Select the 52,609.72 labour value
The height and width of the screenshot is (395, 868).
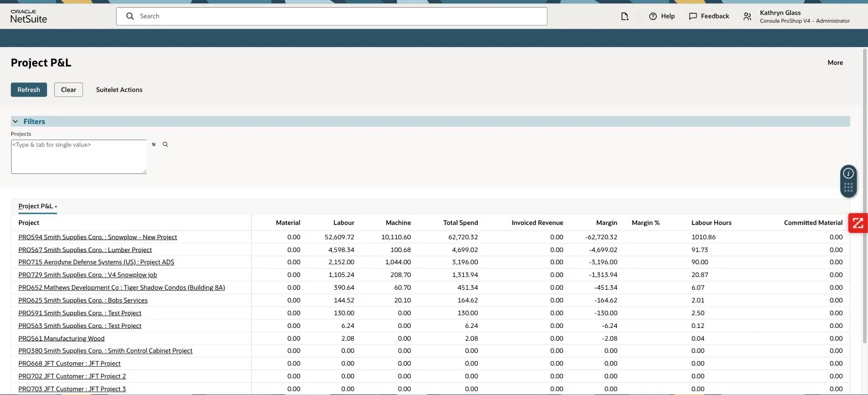(x=339, y=237)
